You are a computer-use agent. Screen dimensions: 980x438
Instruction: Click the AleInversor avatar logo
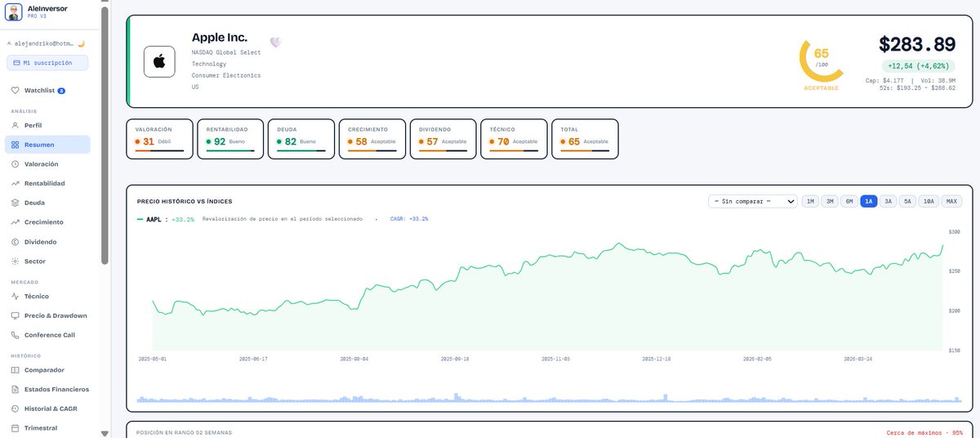[14, 11]
